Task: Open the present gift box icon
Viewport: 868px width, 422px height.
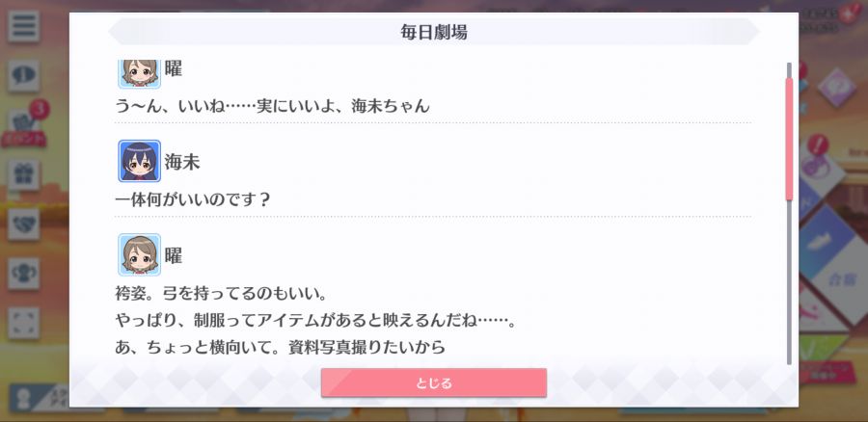Action: coord(23,174)
